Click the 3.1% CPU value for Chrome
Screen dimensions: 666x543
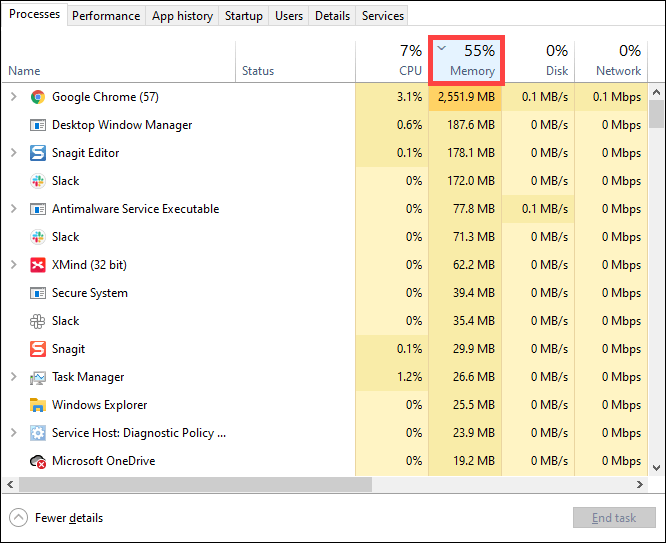tap(409, 97)
